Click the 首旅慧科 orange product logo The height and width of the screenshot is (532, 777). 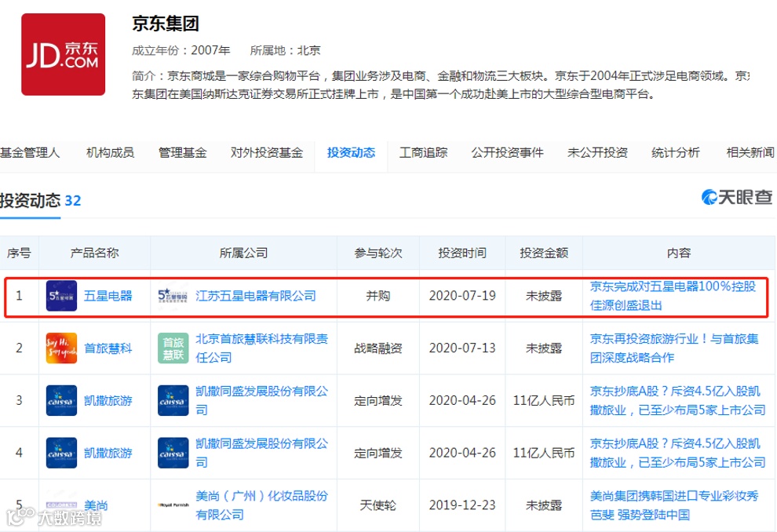click(x=61, y=348)
